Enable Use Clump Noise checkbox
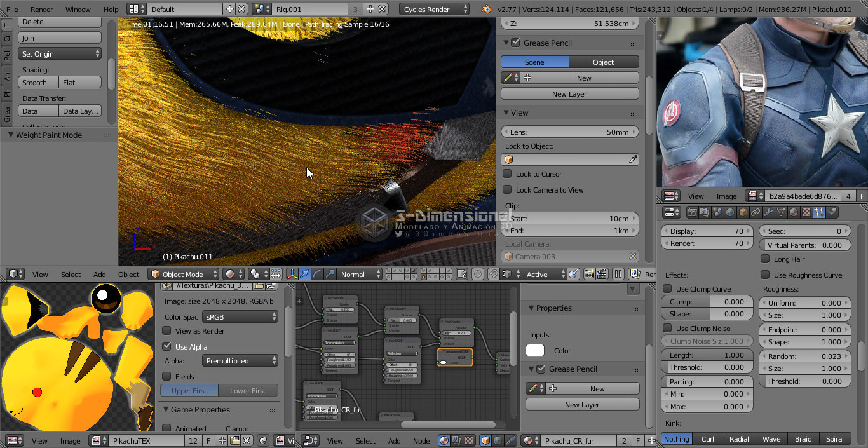This screenshot has height=448, width=868. [667, 328]
